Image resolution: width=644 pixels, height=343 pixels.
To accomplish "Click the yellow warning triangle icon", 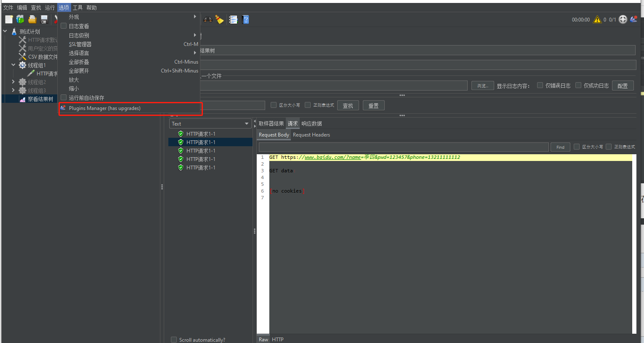I will tap(597, 20).
